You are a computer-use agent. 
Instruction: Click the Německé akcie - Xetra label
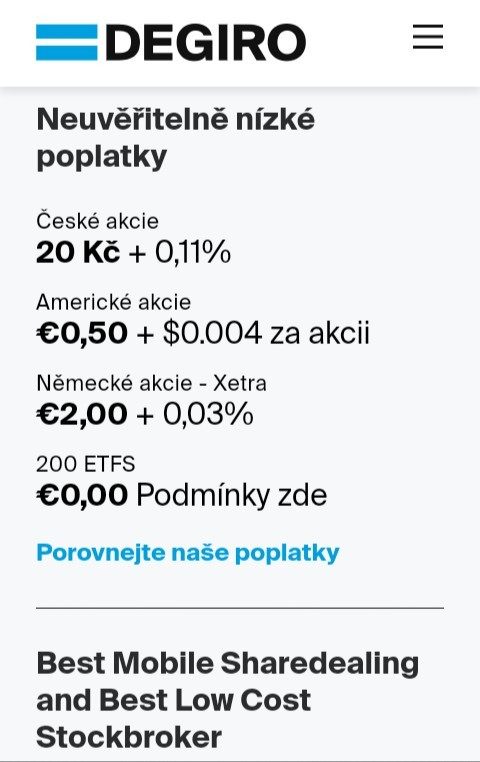(x=152, y=383)
